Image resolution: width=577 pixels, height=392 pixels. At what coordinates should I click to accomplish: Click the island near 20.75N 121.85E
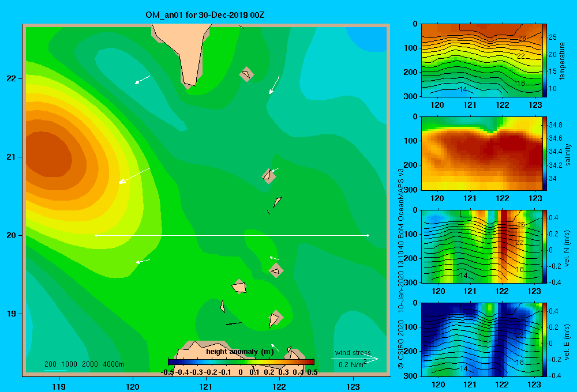pos(268,176)
